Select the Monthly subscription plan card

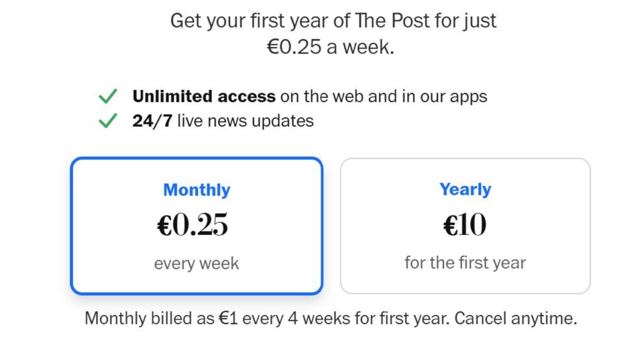[196, 226]
